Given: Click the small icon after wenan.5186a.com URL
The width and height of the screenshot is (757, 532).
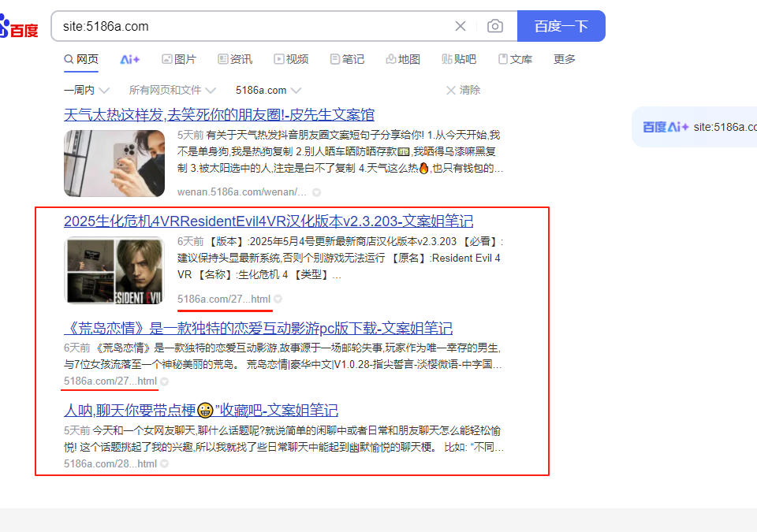Looking at the screenshot, I should pyautogui.click(x=316, y=192).
